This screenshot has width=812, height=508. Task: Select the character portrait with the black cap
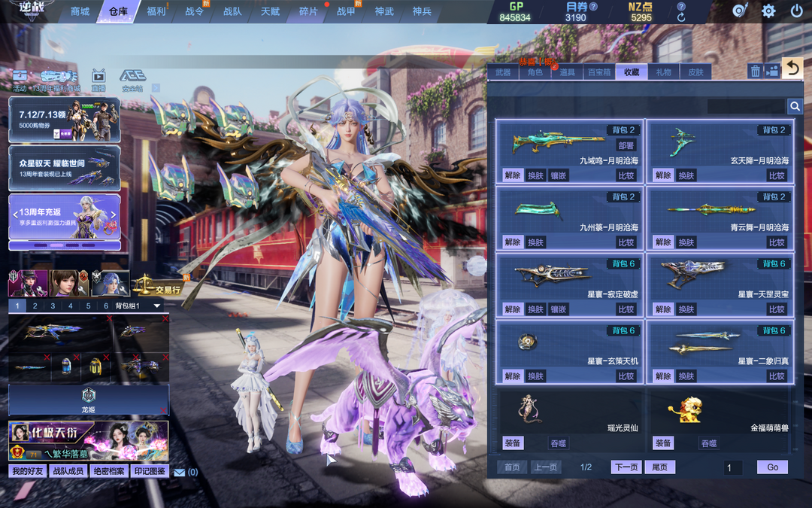(x=28, y=283)
